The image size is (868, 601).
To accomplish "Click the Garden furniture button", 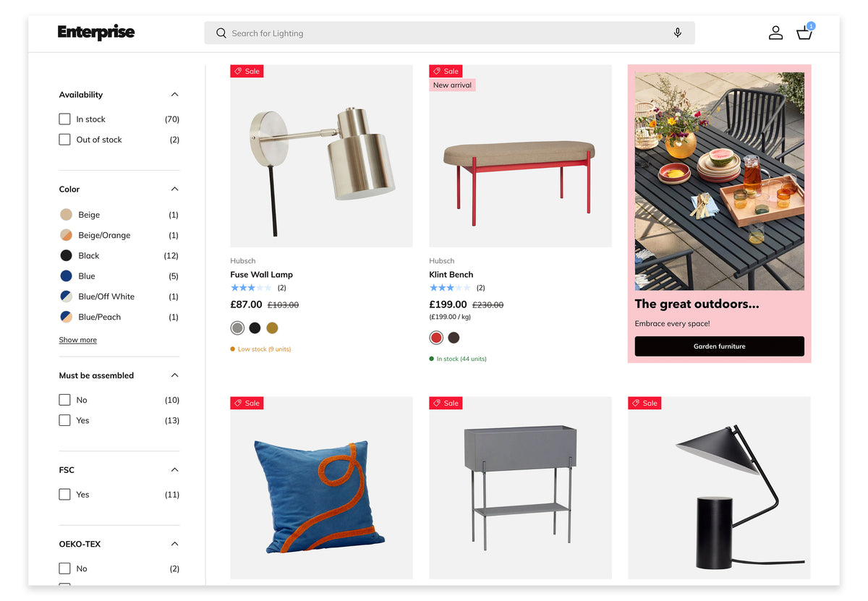I will click(x=720, y=346).
